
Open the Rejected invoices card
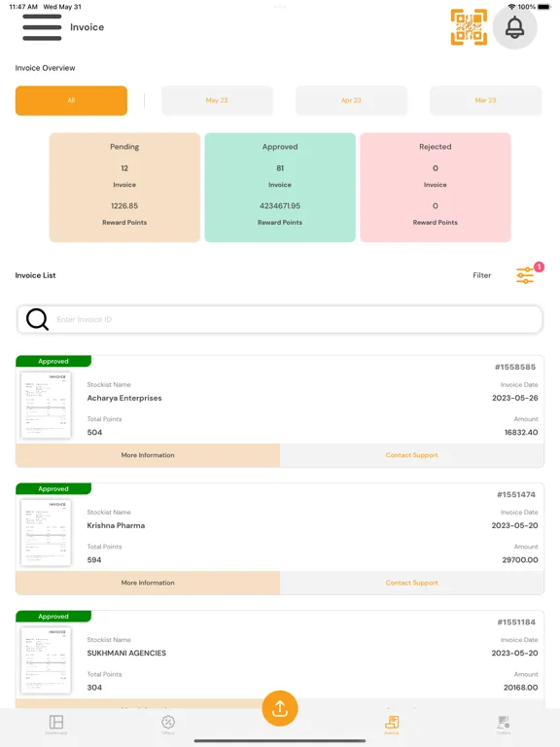436,187
